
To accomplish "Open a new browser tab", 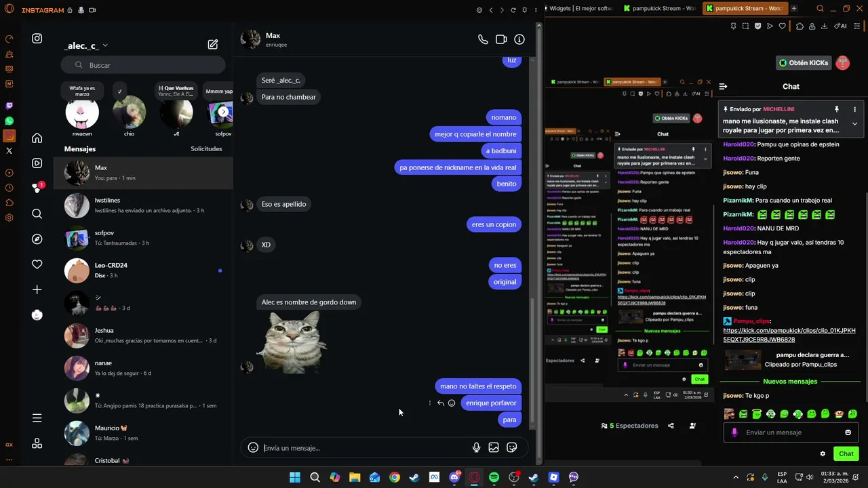I will pos(794,9).
